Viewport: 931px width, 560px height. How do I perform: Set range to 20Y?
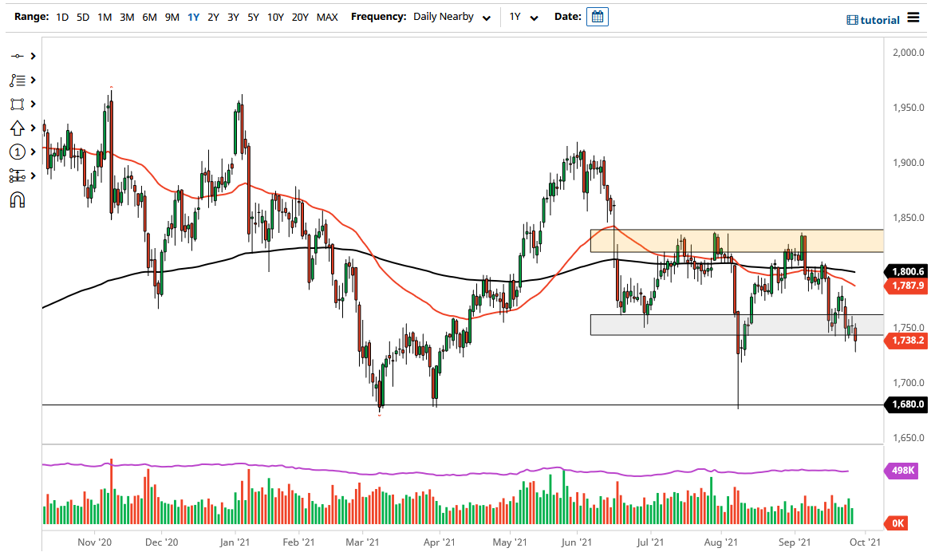coord(301,18)
